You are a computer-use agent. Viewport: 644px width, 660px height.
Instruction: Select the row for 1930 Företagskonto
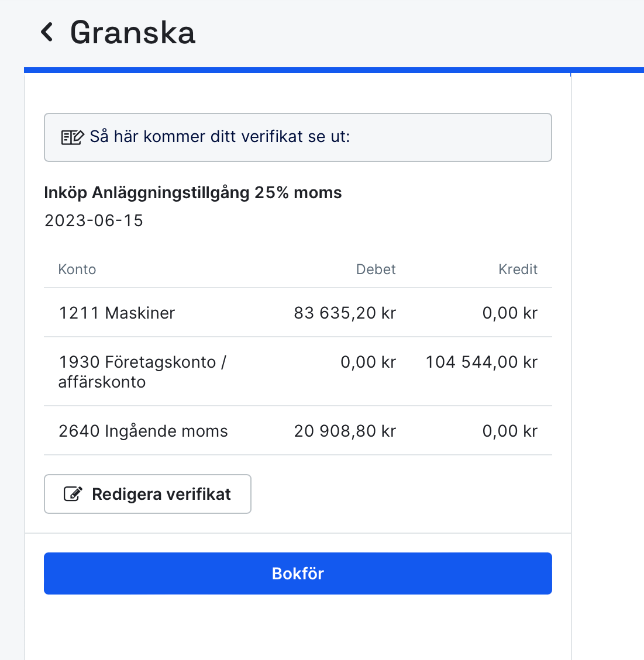[298, 372]
